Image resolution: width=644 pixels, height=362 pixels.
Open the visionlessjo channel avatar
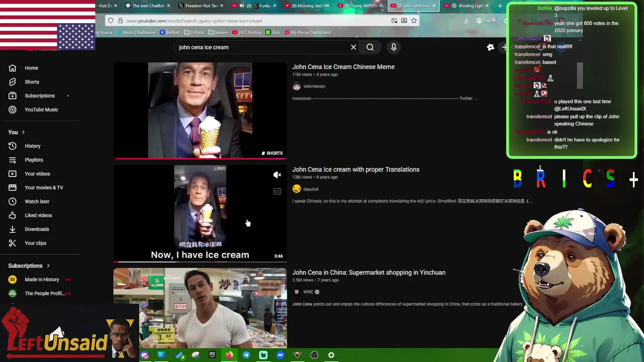point(296,86)
